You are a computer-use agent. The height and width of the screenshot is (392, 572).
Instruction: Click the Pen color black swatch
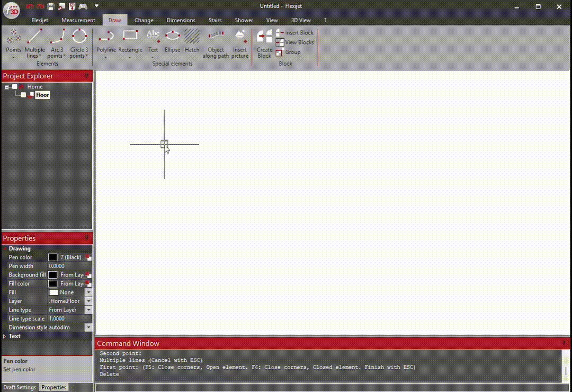52,257
